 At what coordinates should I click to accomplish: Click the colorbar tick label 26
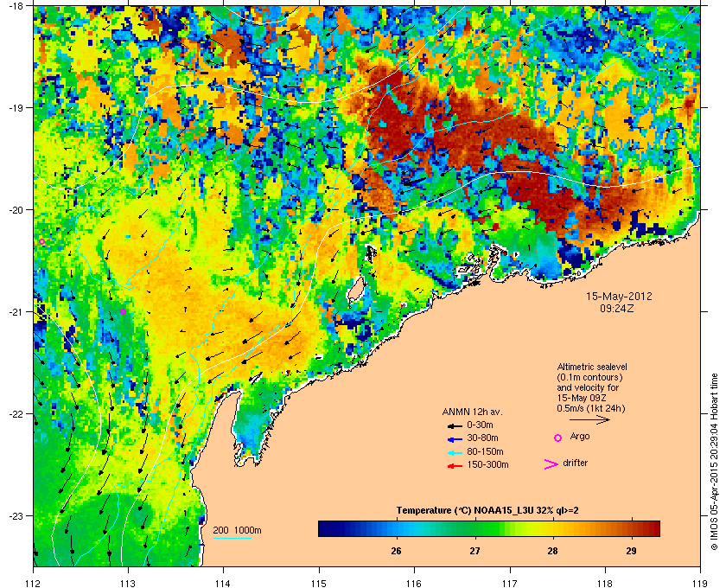396,551
